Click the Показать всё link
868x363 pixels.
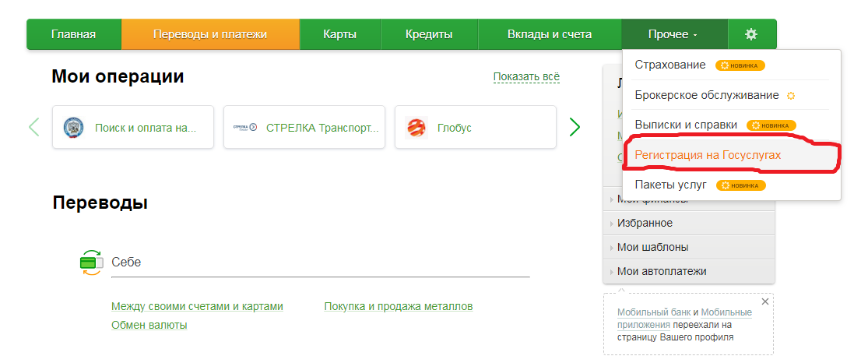tap(526, 77)
